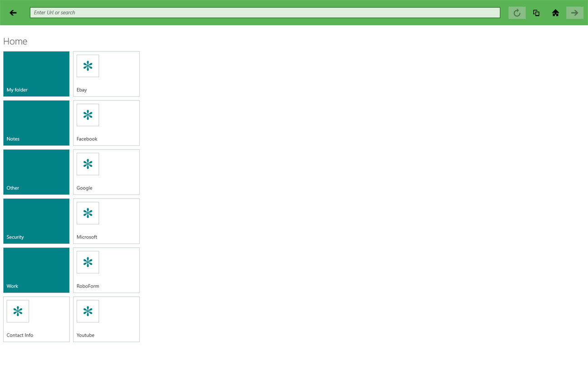
Task: Click the Ebay asterisk icon
Action: coord(88,66)
